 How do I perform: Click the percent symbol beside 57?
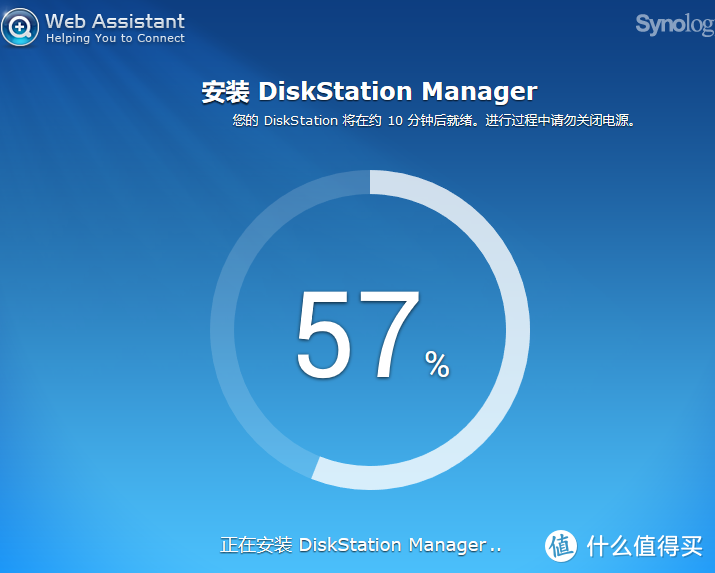point(437,365)
